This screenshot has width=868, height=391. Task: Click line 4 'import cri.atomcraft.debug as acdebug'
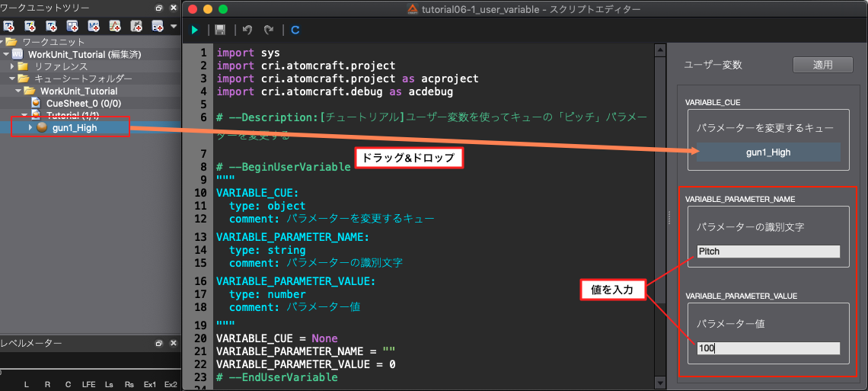pyautogui.click(x=334, y=91)
